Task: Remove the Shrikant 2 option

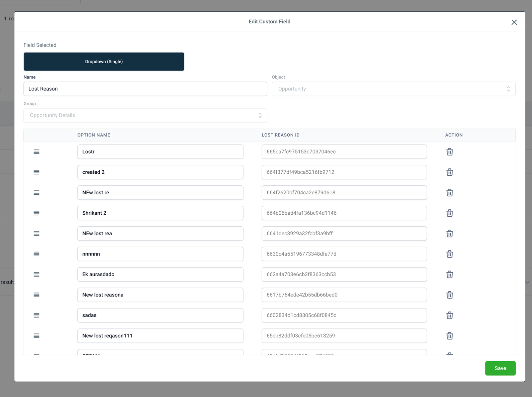Action: pos(450,213)
